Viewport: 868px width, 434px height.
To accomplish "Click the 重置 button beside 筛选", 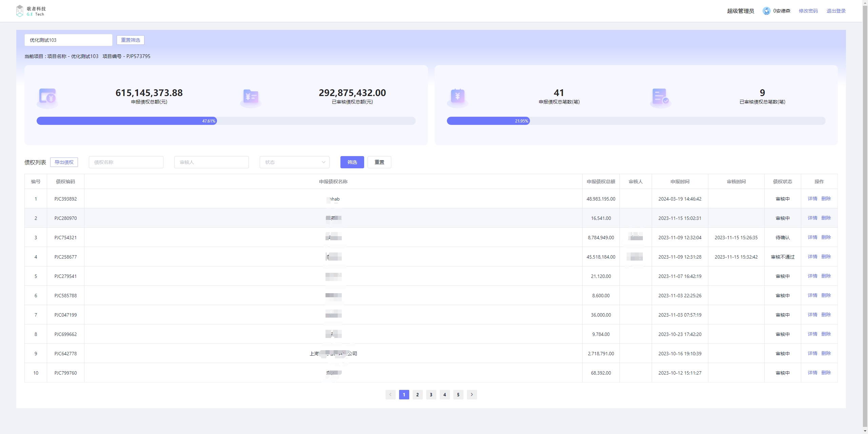I will pos(379,162).
